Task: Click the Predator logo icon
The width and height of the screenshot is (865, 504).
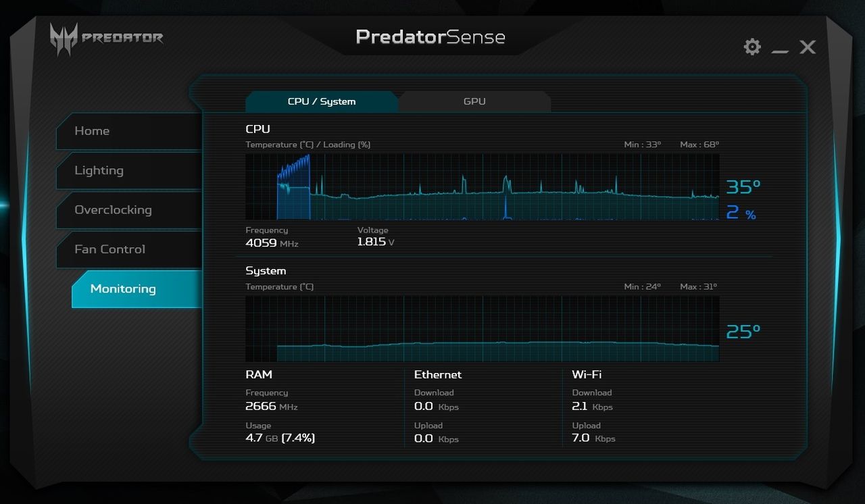Action: pos(64,38)
